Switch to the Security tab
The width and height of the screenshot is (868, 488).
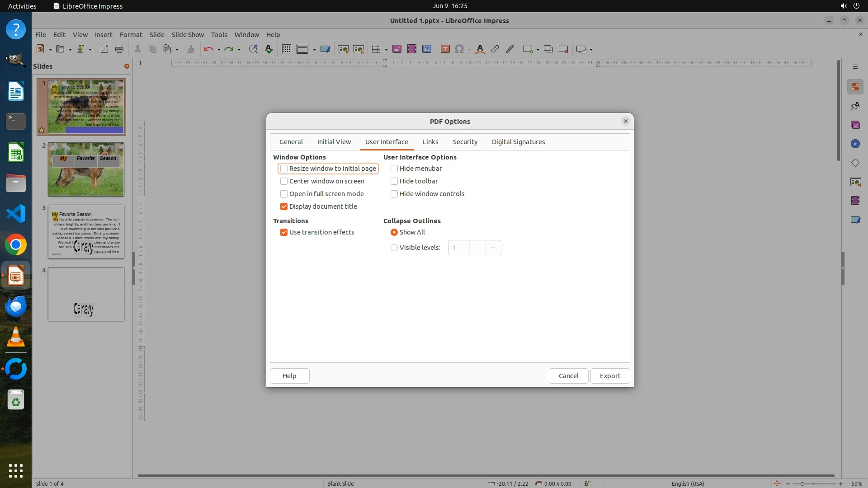(465, 142)
